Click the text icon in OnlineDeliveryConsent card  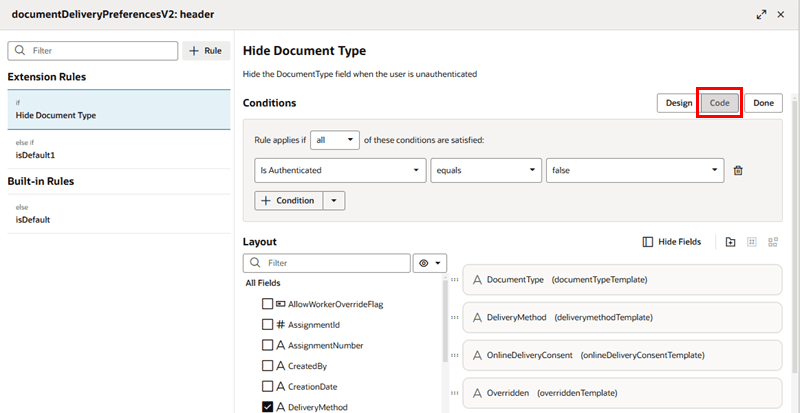(478, 355)
